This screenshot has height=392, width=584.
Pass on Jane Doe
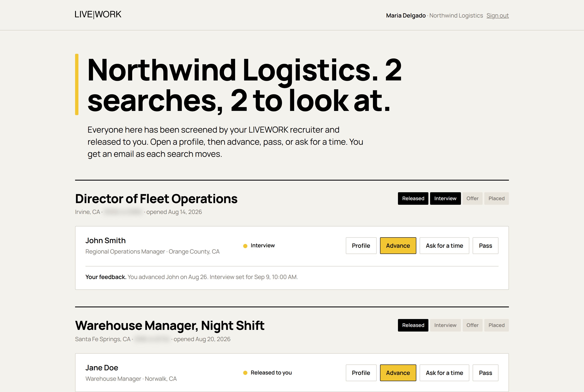[x=485, y=373]
